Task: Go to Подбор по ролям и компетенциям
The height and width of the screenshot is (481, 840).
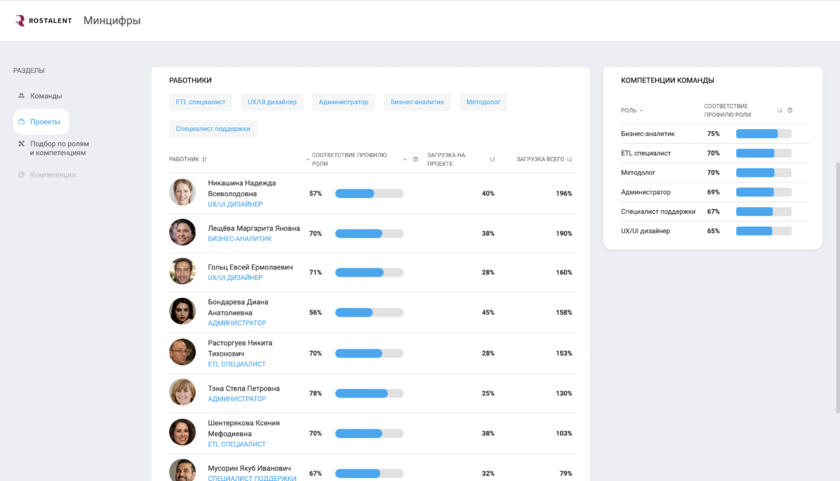Action: pos(58,148)
